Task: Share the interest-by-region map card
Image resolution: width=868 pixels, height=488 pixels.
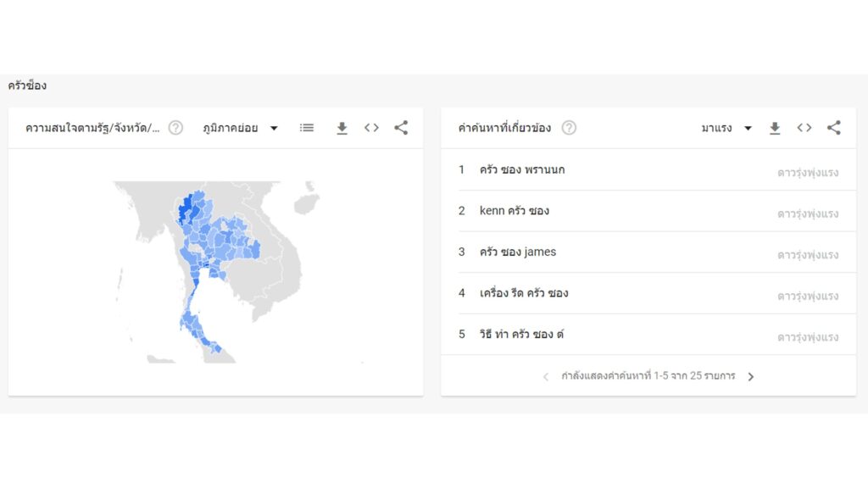Action: (401, 128)
